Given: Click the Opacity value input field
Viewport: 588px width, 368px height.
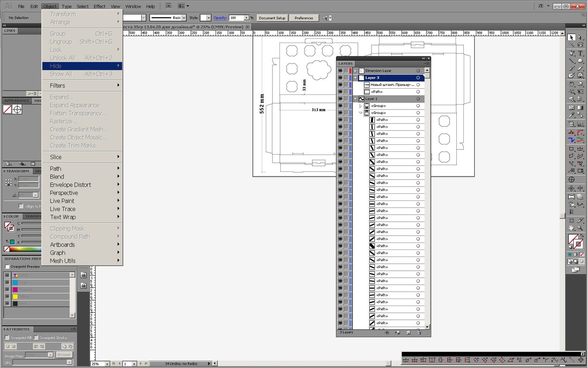Looking at the screenshot, I should [236, 18].
